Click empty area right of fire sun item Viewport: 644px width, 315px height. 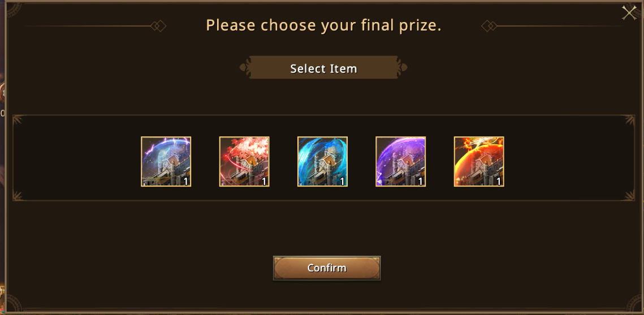(x=567, y=162)
